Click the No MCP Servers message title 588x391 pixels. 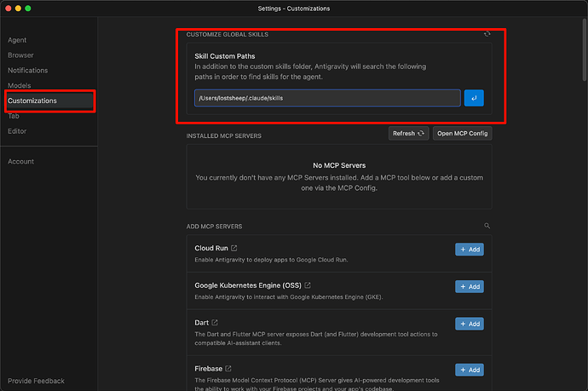tap(339, 165)
